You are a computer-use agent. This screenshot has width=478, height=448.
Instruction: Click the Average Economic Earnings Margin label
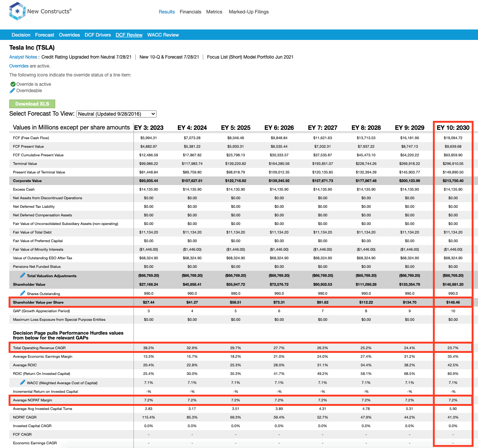[x=43, y=357]
